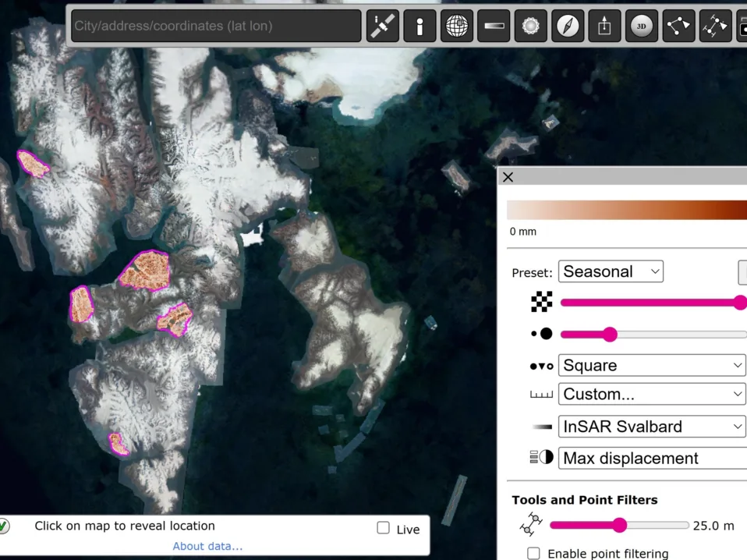Click the scale ruler icon beside Custom...
The image size is (747, 560).
(542, 395)
